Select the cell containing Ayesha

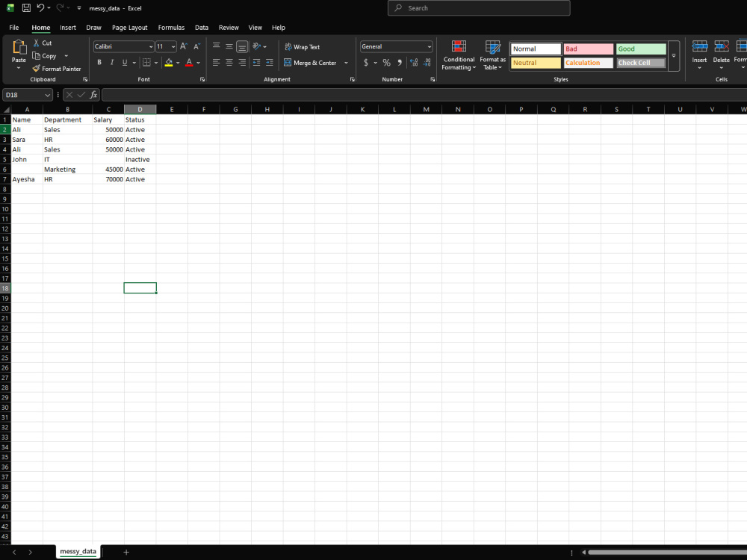(27, 179)
